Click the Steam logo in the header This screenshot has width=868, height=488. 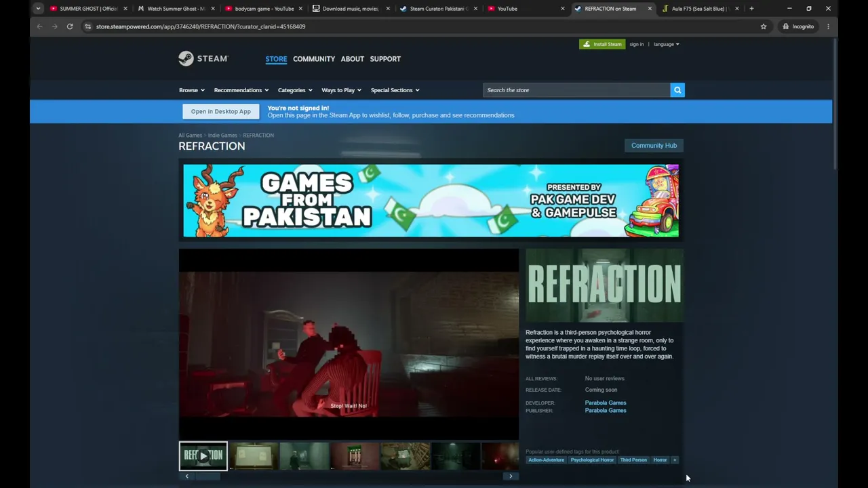pyautogui.click(x=203, y=59)
